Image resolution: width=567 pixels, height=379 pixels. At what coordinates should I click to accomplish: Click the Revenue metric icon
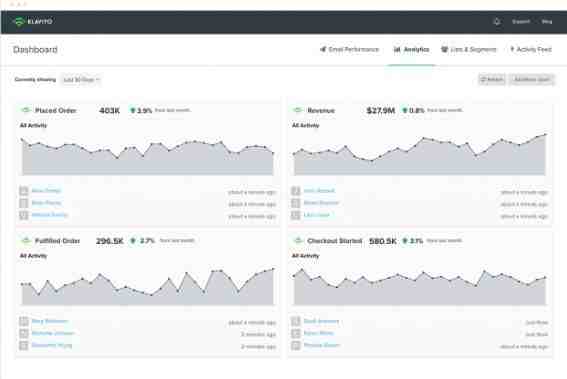pos(298,110)
